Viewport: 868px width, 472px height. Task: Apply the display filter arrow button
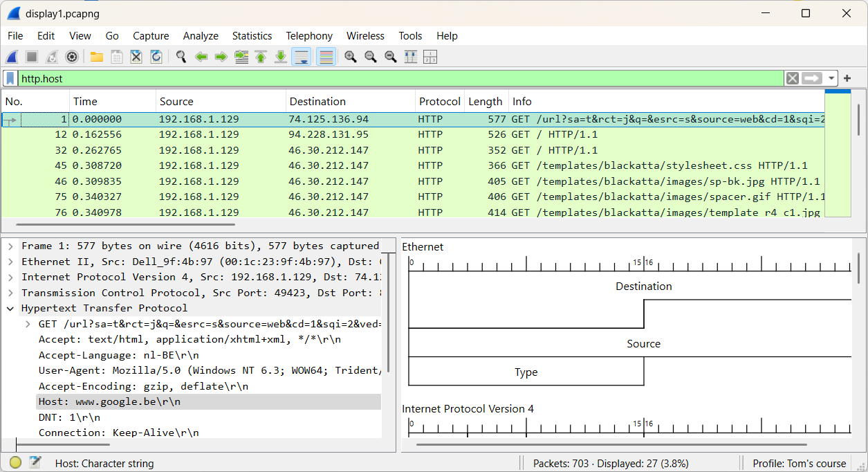click(812, 79)
